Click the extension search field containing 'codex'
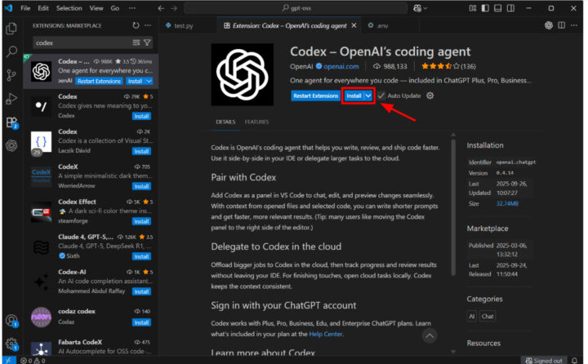This screenshot has height=364, width=588. (x=78, y=42)
